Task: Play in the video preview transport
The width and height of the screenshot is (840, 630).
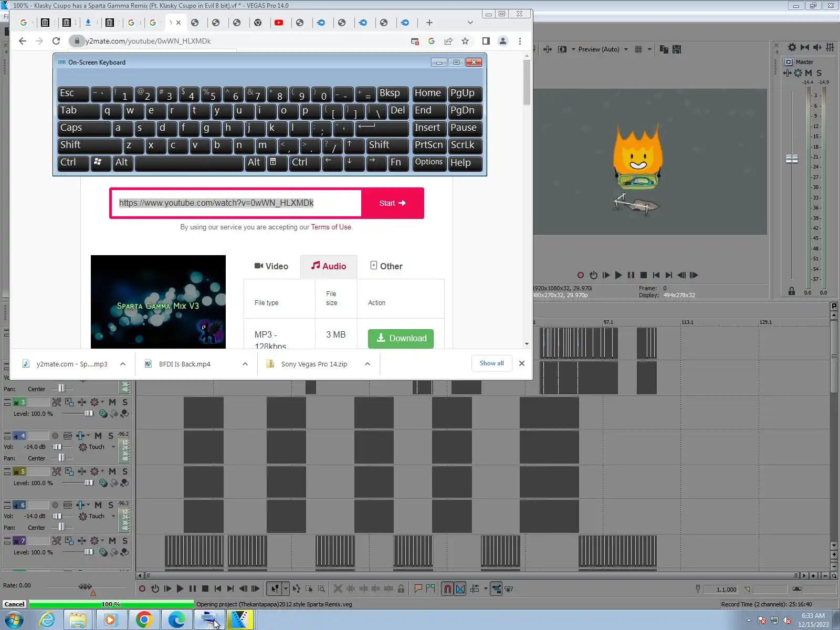Action: [618, 275]
